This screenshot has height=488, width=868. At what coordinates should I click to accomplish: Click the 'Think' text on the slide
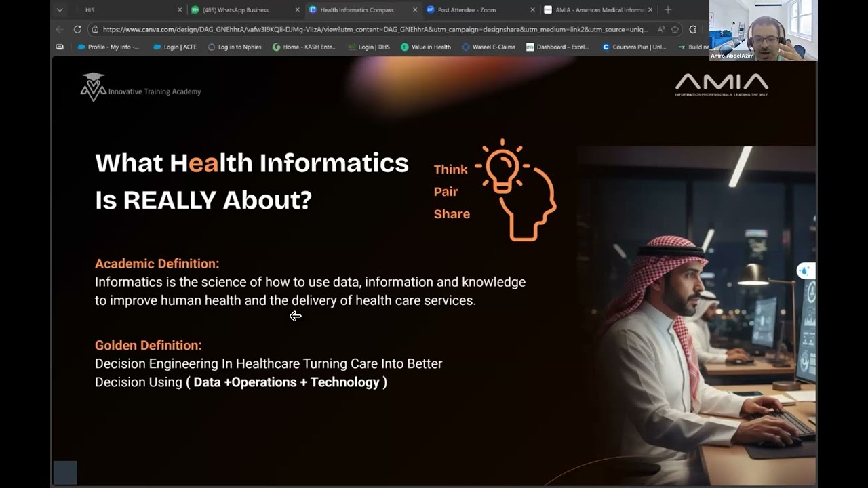pos(450,169)
